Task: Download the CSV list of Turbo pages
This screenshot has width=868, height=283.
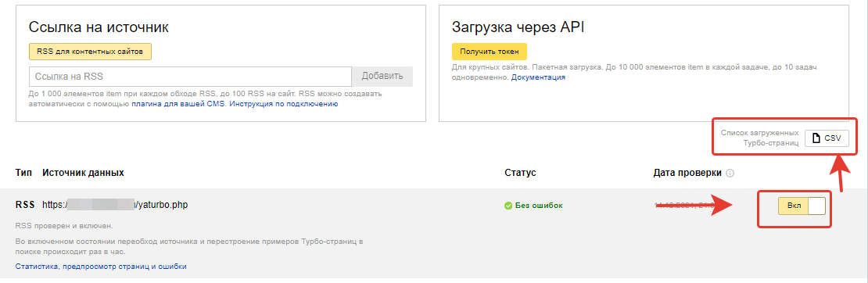Action: [x=827, y=138]
